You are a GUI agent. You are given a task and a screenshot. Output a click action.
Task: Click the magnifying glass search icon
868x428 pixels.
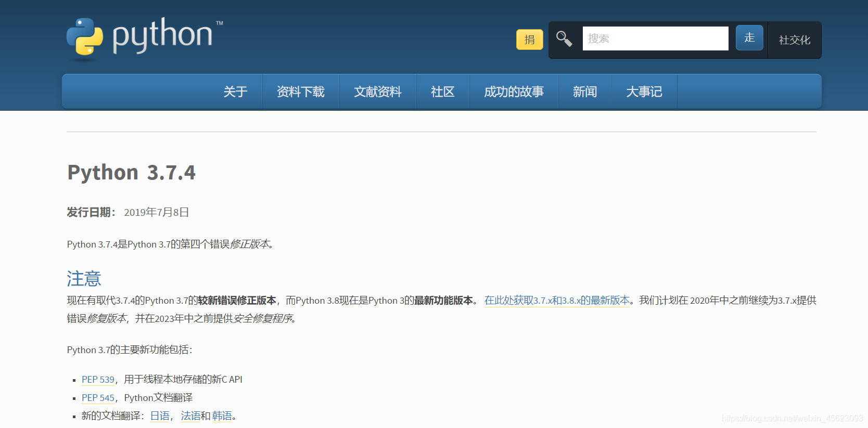click(x=564, y=39)
